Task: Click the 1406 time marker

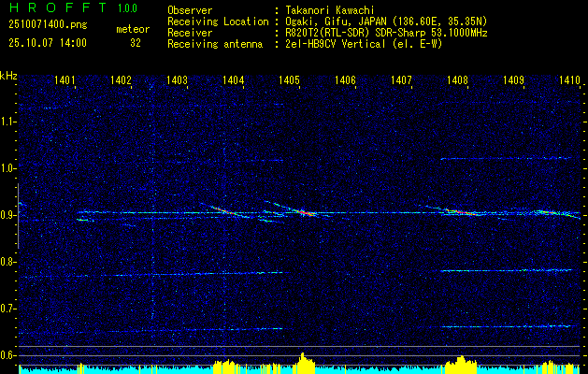Action: [x=345, y=79]
